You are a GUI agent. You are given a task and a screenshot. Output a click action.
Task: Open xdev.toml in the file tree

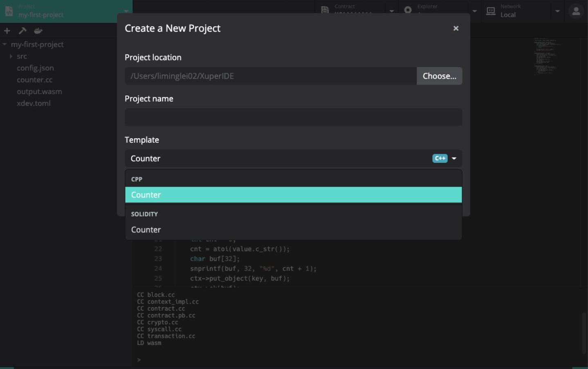click(x=34, y=103)
